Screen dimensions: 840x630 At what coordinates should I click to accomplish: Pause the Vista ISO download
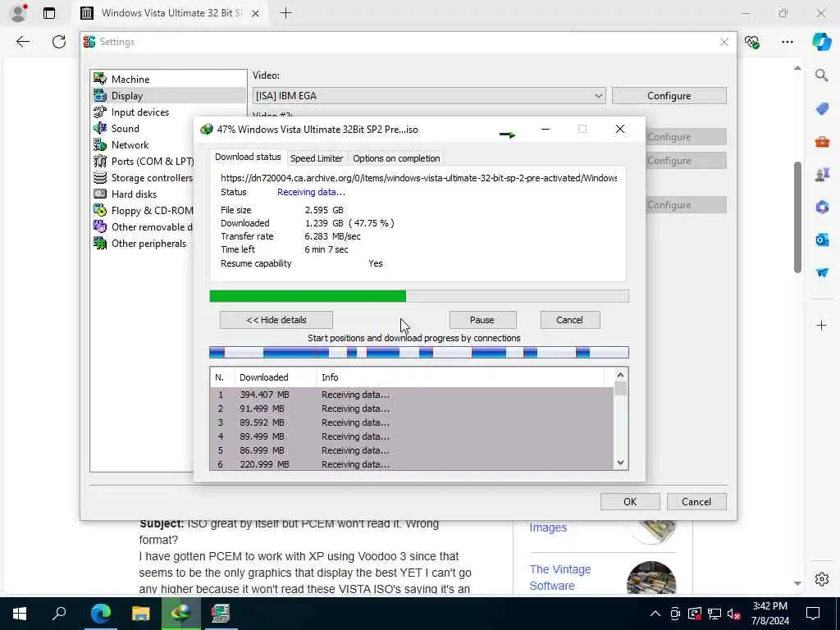[482, 320]
